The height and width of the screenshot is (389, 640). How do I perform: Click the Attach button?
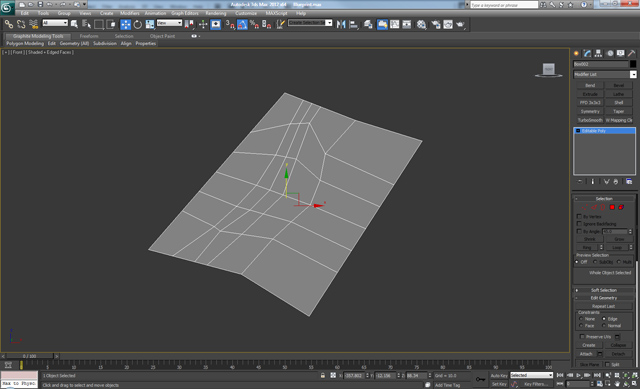586,354
